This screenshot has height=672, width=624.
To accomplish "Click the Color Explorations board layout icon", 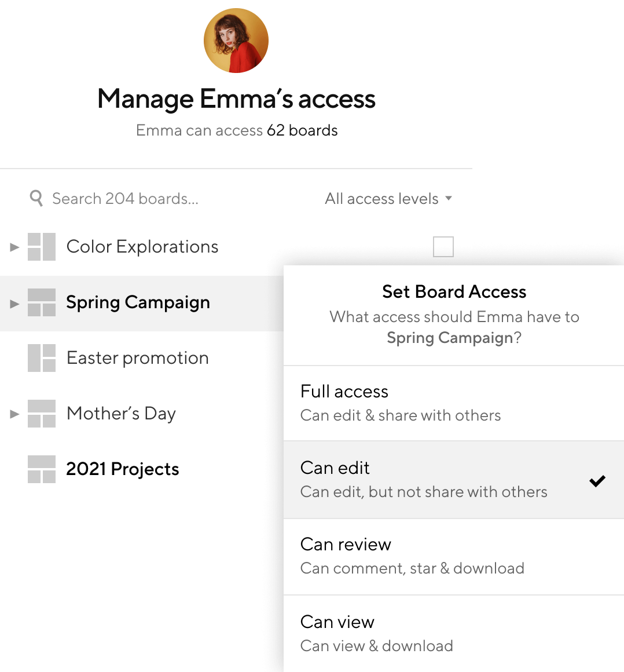I will click(42, 247).
